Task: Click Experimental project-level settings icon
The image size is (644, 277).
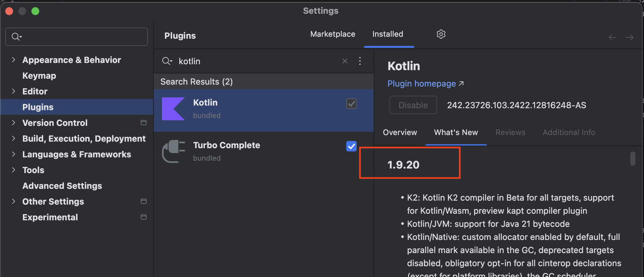Action: coord(143,217)
